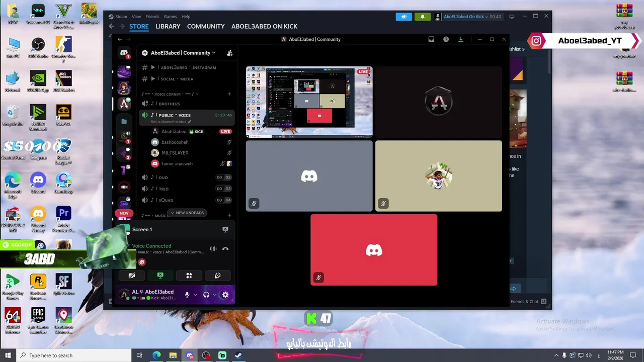Image resolution: width=644 pixels, height=362 pixels.
Task: Open Steam Store tab
Action: coord(139,26)
